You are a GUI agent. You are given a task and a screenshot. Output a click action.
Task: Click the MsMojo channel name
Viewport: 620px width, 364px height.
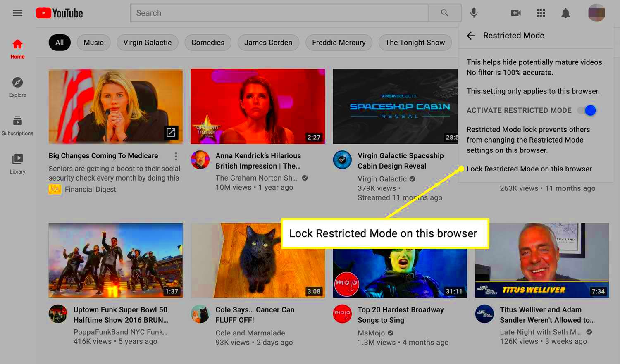click(371, 333)
